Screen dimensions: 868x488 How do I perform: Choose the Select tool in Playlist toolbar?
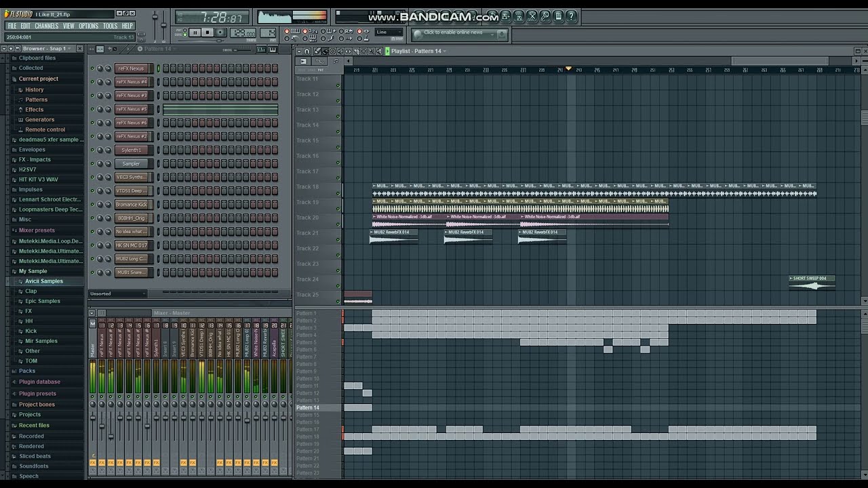[x=363, y=52]
